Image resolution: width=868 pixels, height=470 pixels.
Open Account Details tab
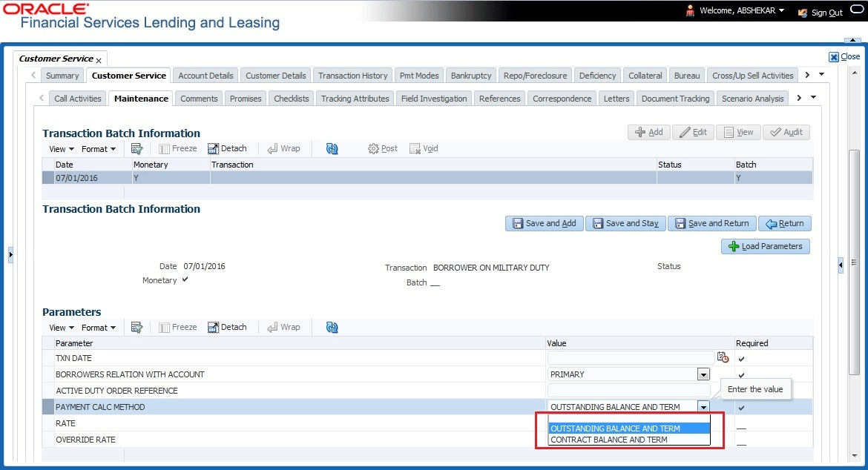click(206, 76)
